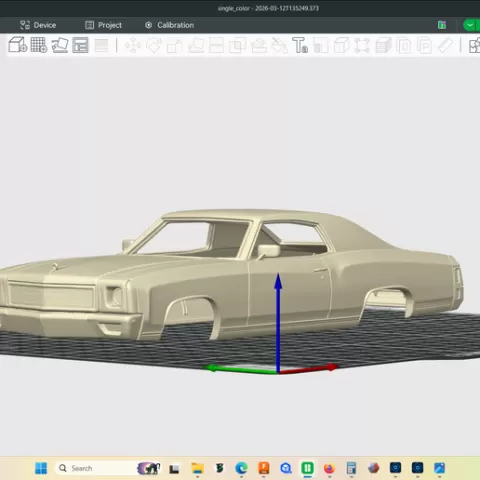Select the Cut tool icon
480x480 pixels.
click(x=216, y=45)
